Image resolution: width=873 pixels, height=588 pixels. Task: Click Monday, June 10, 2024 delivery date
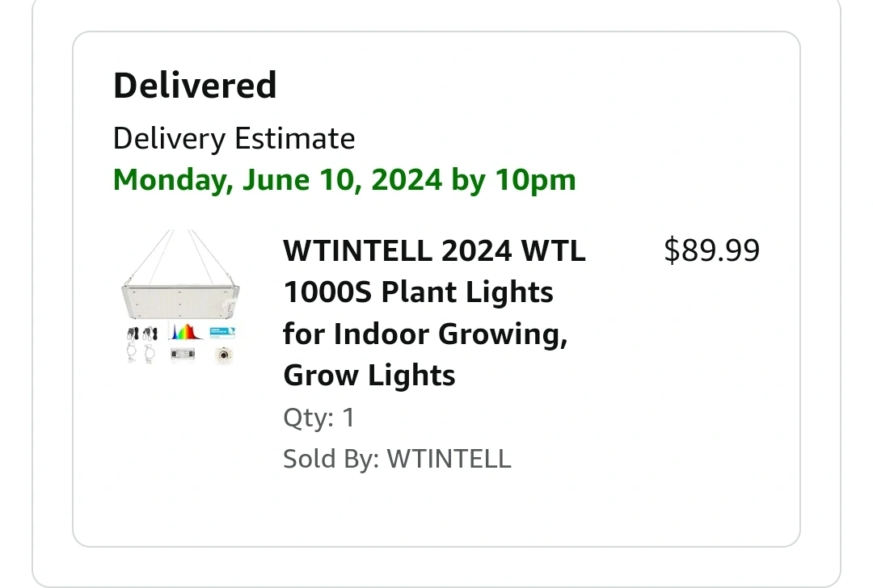(278, 180)
